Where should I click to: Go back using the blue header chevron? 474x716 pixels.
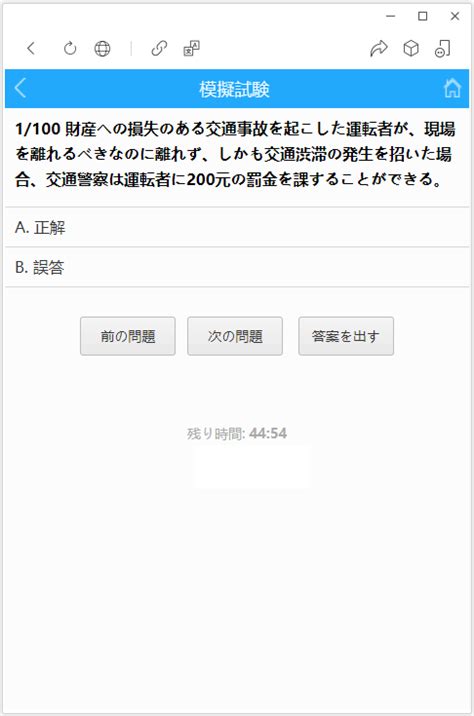(x=20, y=88)
